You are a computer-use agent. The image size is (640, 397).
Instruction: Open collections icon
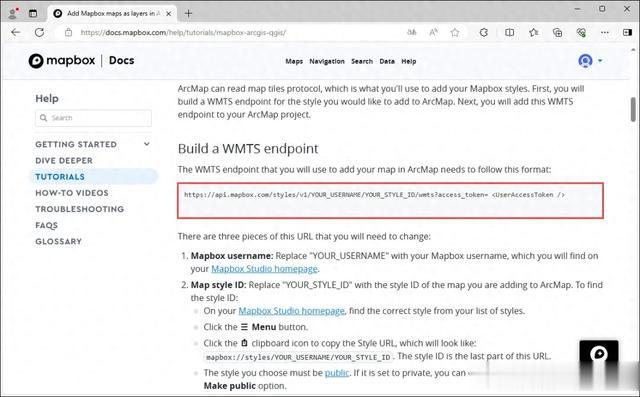pos(558,32)
